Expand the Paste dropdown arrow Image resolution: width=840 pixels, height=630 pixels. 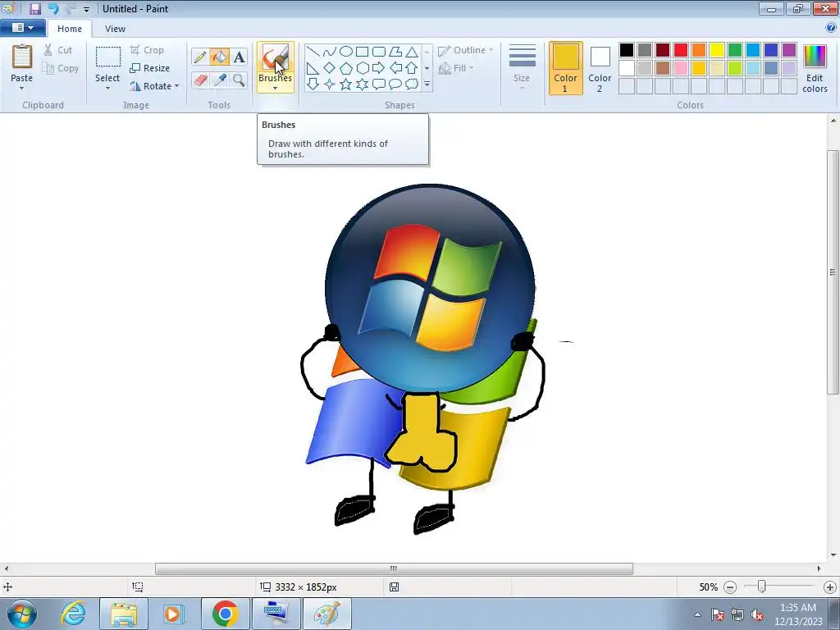[22, 89]
